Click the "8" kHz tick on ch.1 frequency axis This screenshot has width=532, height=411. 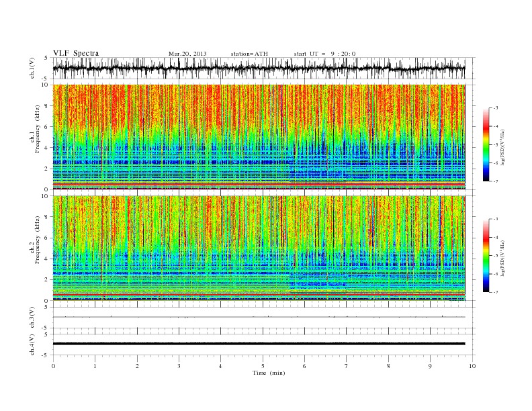pyautogui.click(x=47, y=106)
